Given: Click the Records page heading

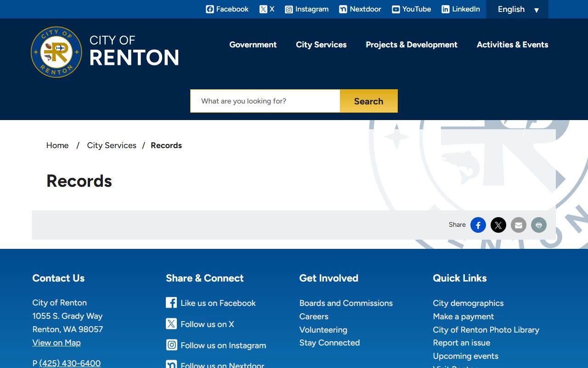Looking at the screenshot, I should (79, 181).
